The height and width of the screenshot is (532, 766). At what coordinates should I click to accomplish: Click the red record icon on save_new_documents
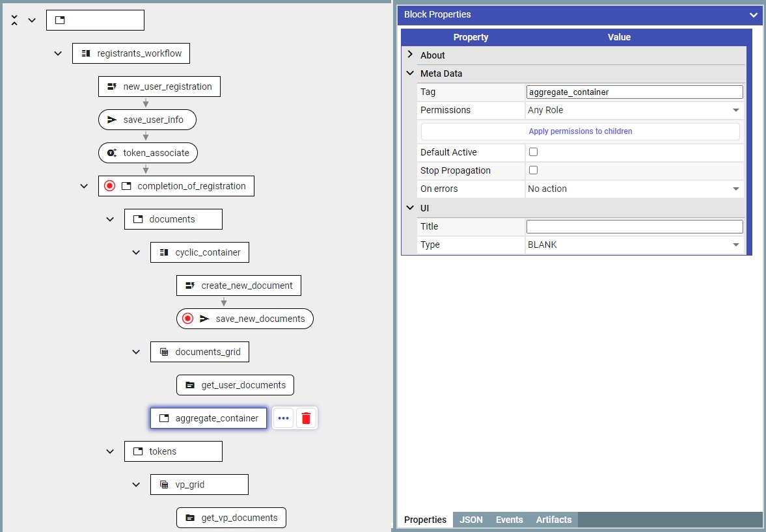point(188,319)
